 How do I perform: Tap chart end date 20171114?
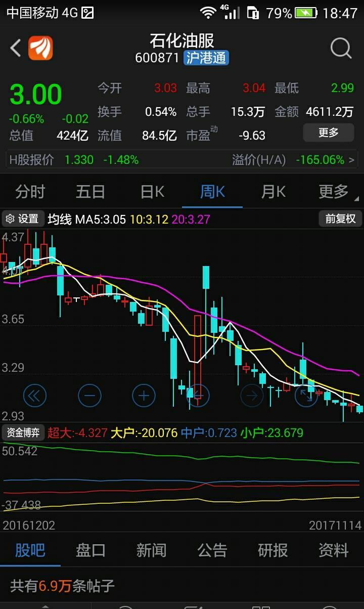click(x=335, y=526)
